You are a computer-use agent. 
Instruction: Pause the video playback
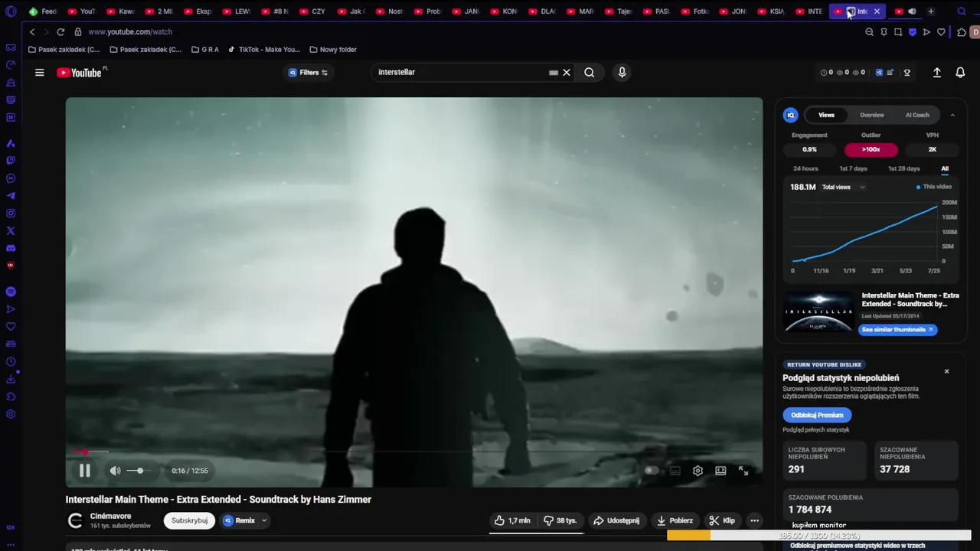[85, 471]
